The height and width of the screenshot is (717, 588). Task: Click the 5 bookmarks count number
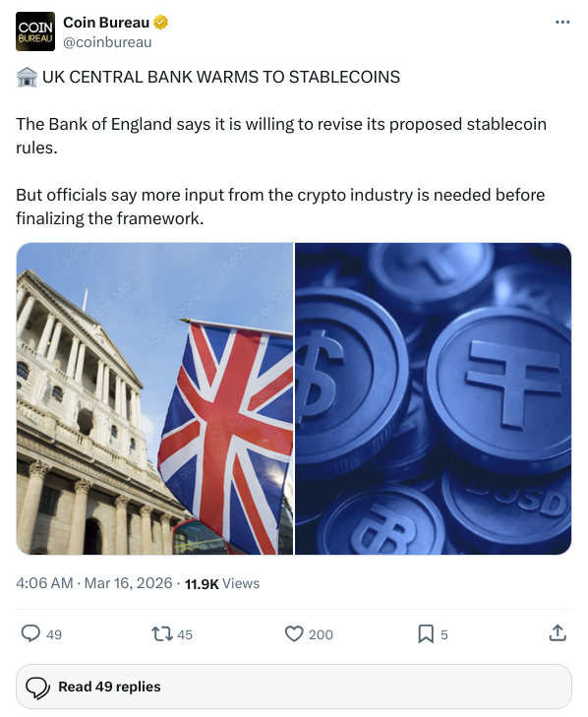(444, 634)
